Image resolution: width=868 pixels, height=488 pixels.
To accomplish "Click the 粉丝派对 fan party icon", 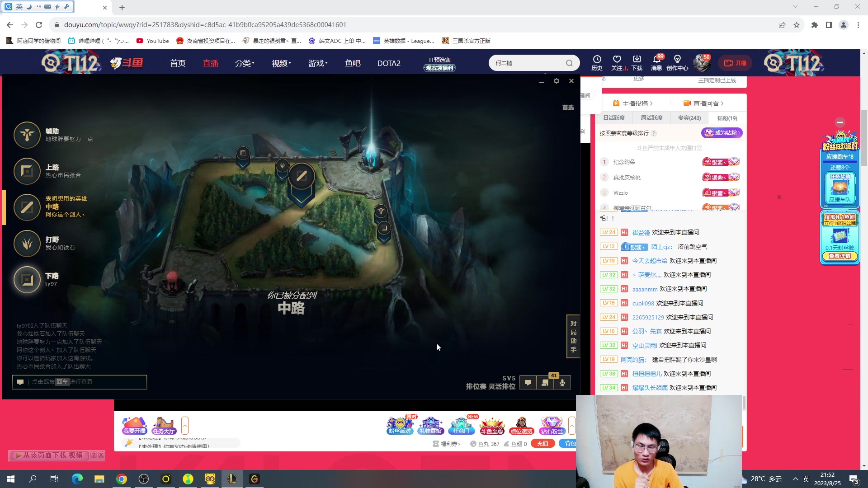I will coord(399,425).
